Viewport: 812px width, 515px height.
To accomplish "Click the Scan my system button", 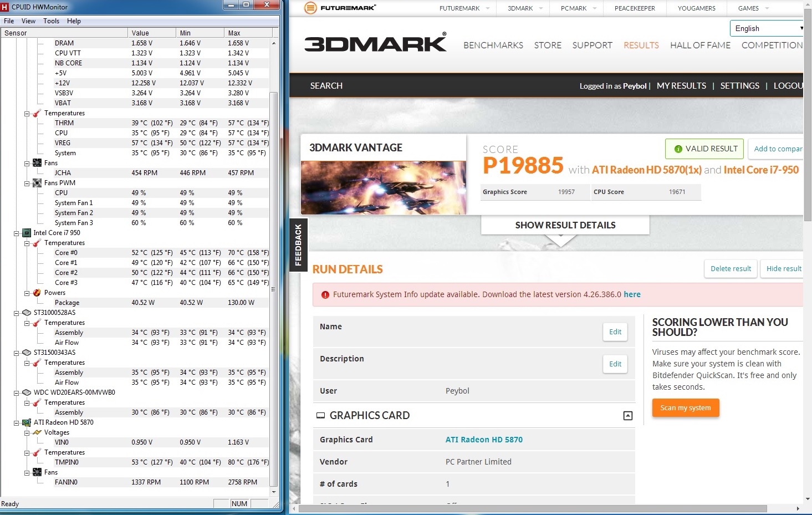I will coord(685,408).
